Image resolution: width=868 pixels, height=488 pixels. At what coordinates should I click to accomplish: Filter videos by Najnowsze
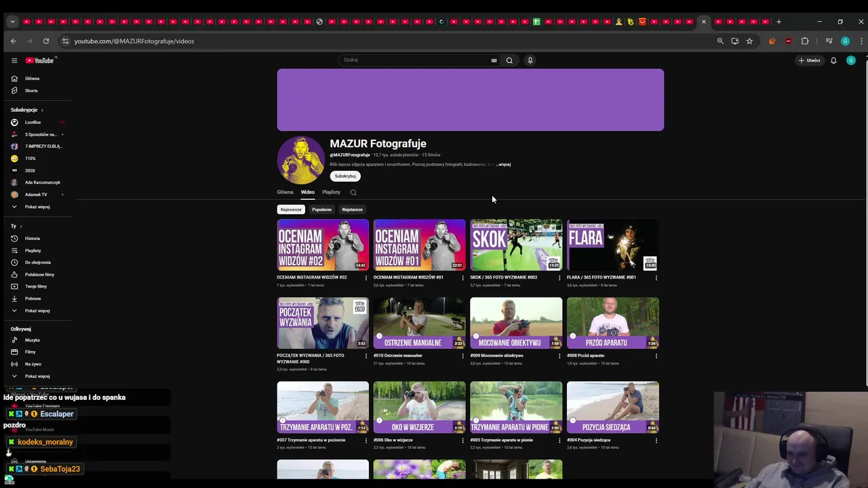click(291, 209)
